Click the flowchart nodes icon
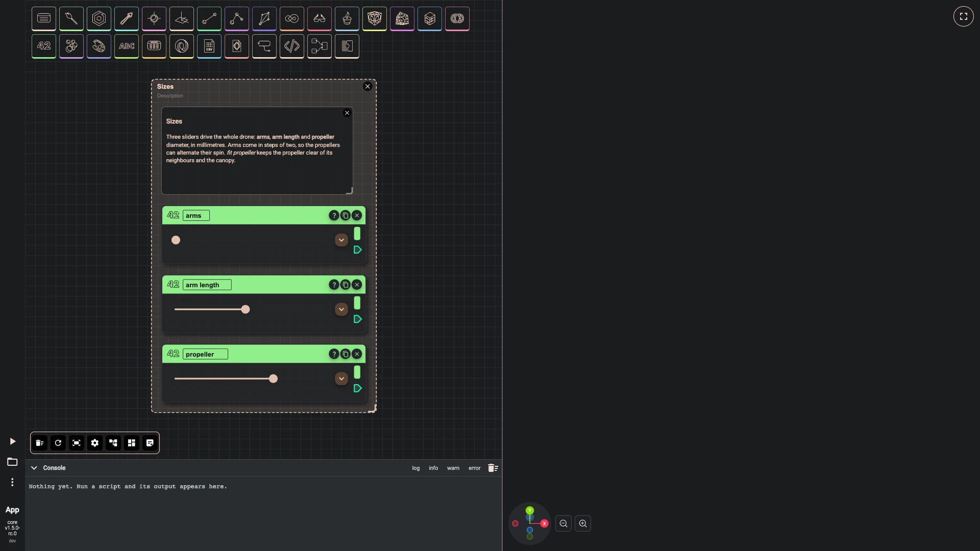 tap(320, 46)
